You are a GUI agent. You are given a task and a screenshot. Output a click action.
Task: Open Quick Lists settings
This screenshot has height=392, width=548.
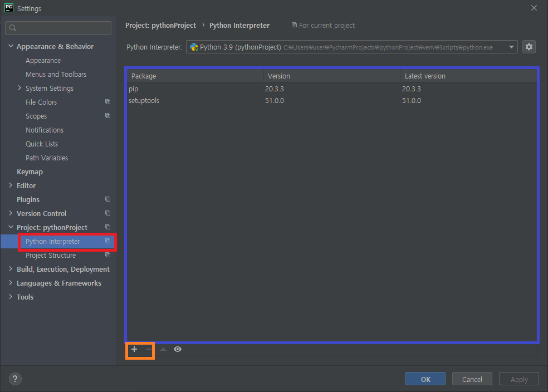tap(42, 144)
